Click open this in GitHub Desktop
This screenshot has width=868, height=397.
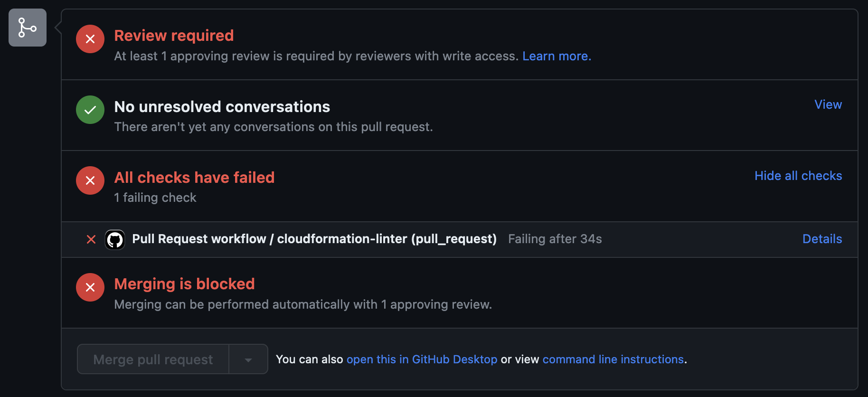point(422,359)
